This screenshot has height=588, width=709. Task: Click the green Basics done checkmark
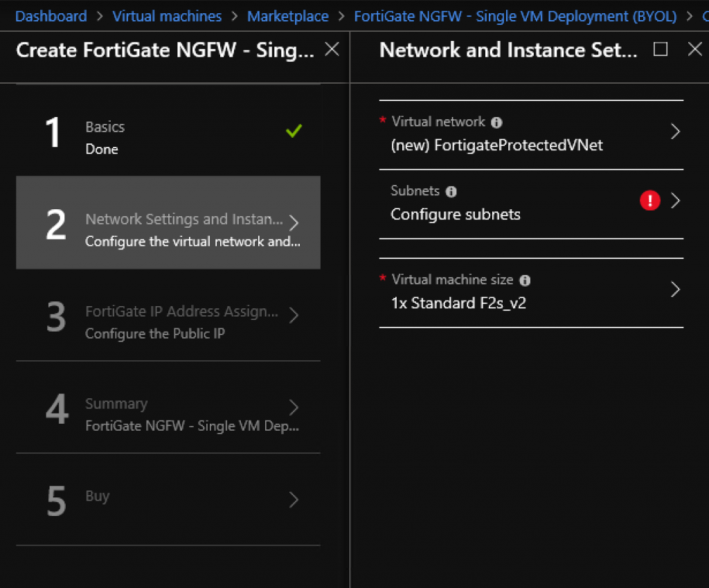tap(294, 131)
